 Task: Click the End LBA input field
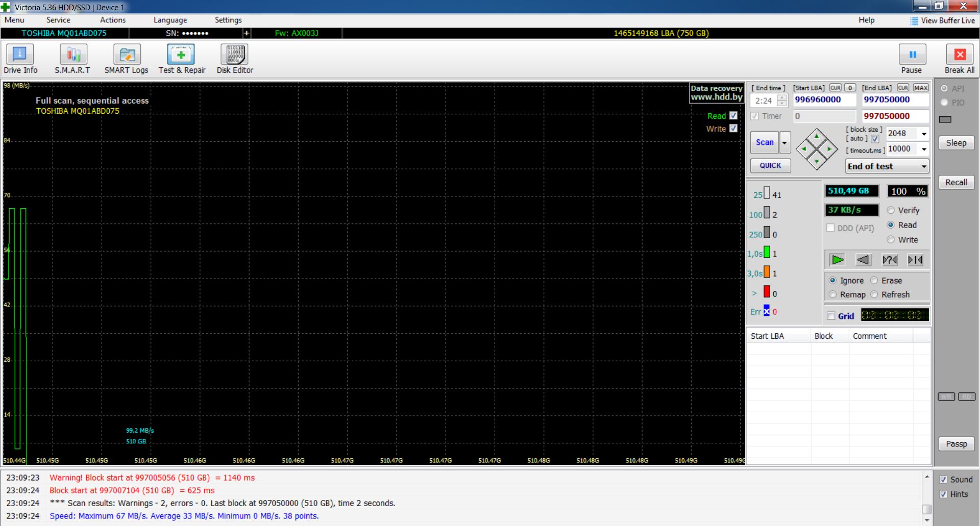pos(895,99)
